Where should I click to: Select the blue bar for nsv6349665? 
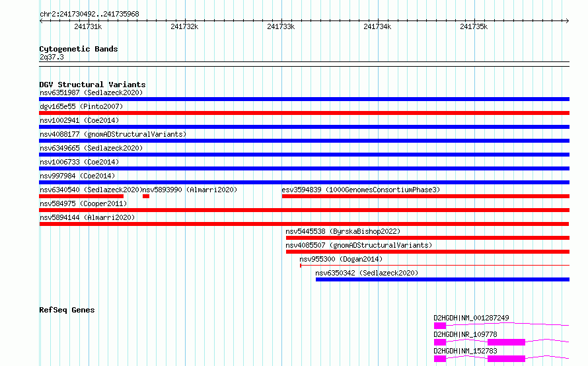point(304,155)
